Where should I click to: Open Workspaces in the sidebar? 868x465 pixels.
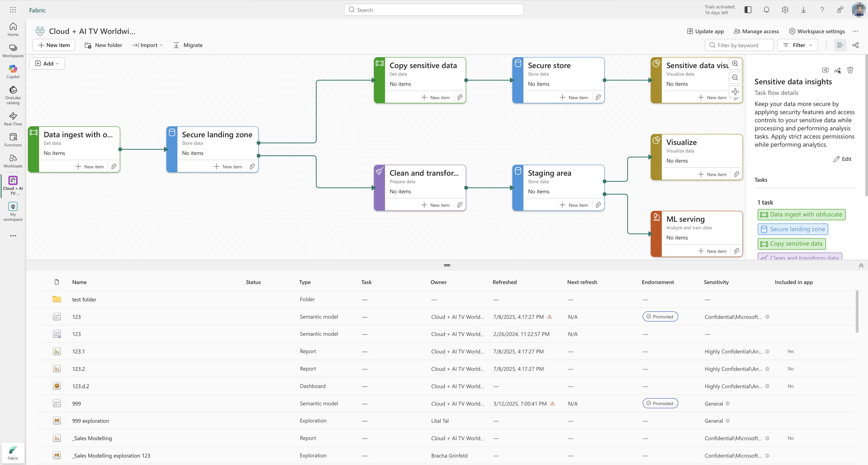point(13,51)
